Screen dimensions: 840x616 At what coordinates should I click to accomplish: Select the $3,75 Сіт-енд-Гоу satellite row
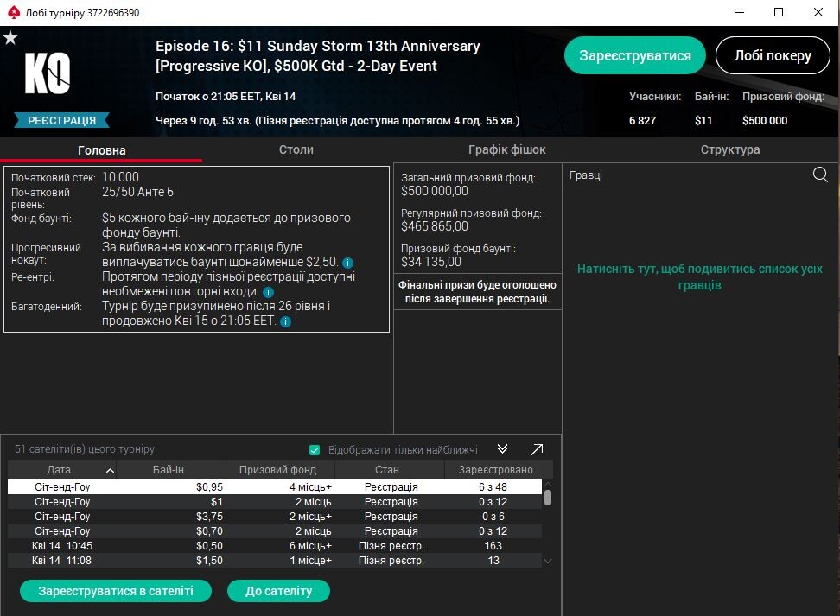[275, 517]
